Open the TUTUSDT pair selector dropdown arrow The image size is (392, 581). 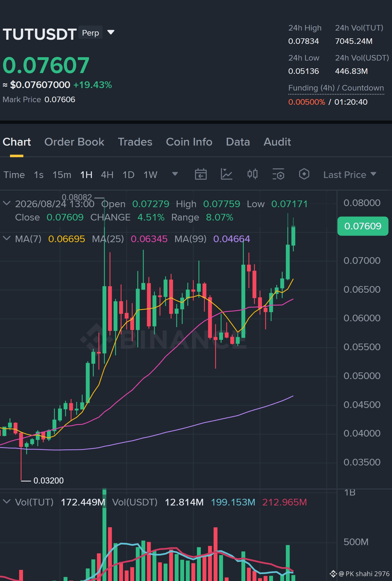click(111, 32)
